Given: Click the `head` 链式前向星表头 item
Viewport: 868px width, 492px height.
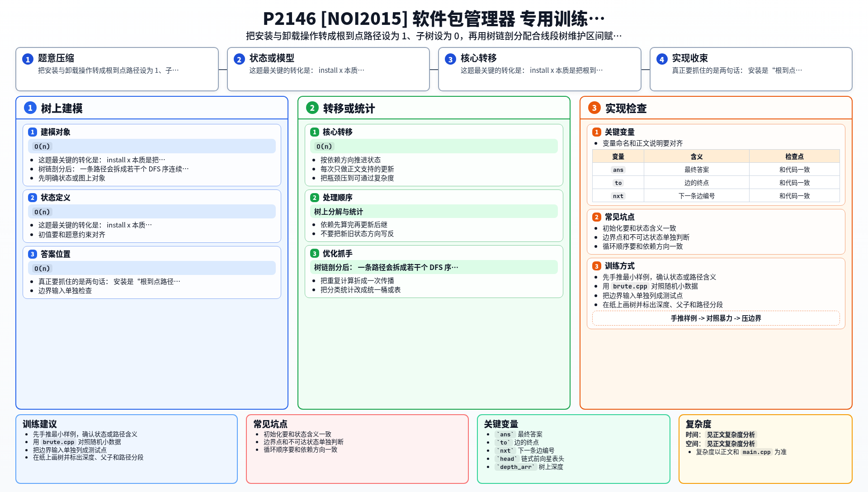Looking at the screenshot, I should click(x=529, y=459).
